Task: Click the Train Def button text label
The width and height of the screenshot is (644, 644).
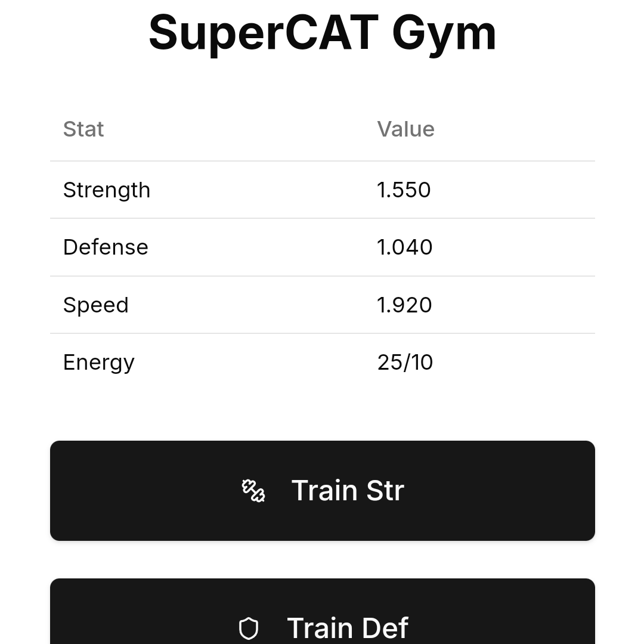Action: click(x=348, y=628)
